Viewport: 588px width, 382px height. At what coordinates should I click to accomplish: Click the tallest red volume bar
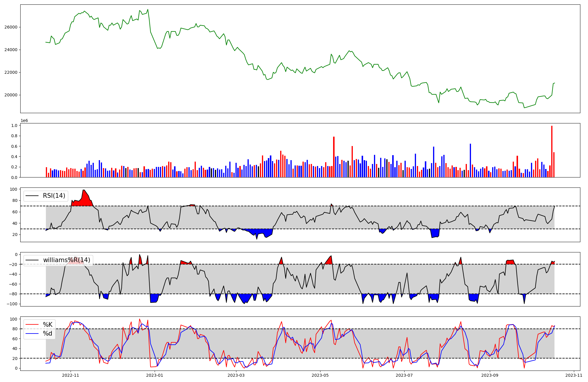coord(552,151)
